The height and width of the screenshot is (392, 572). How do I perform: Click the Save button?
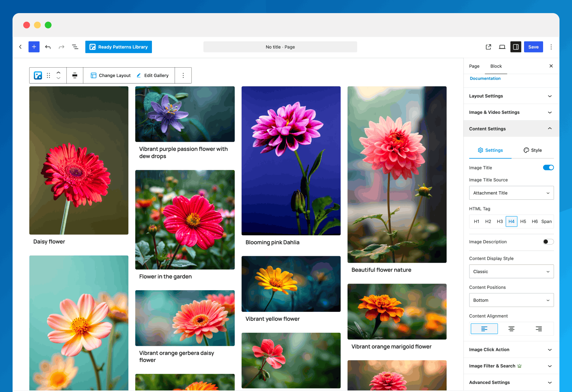pyautogui.click(x=533, y=47)
